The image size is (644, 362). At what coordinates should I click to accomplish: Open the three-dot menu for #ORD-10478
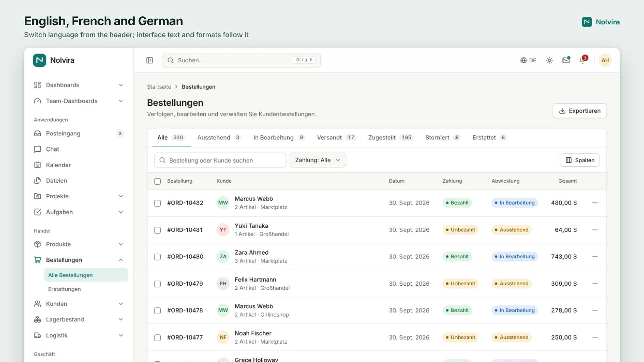tap(595, 310)
